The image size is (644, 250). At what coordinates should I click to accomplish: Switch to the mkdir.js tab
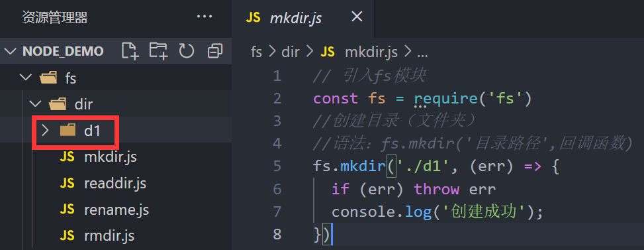click(x=296, y=18)
